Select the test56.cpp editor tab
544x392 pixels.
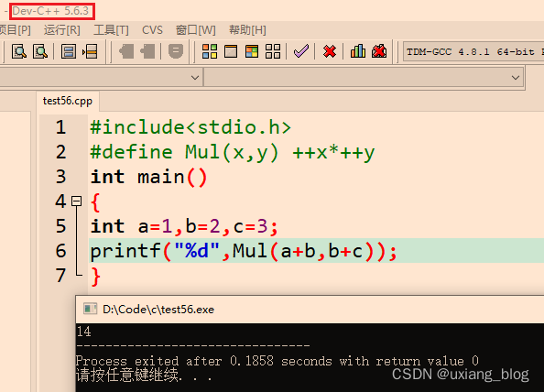[68, 101]
